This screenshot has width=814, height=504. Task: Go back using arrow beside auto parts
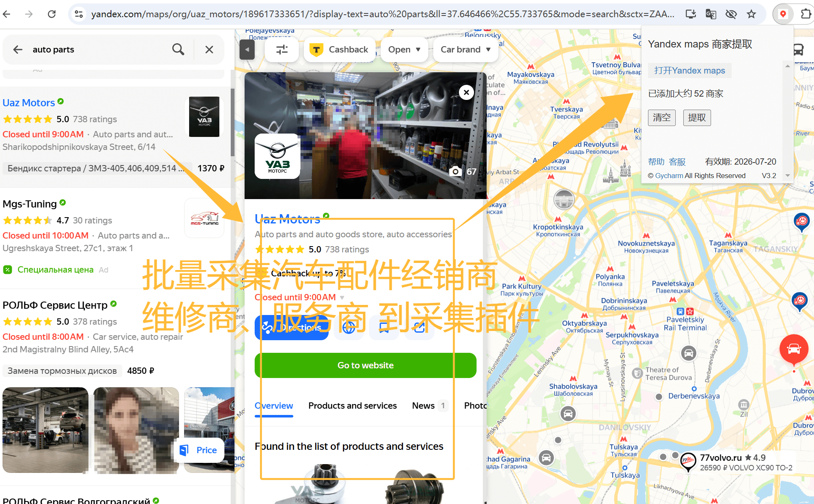pyautogui.click(x=18, y=50)
